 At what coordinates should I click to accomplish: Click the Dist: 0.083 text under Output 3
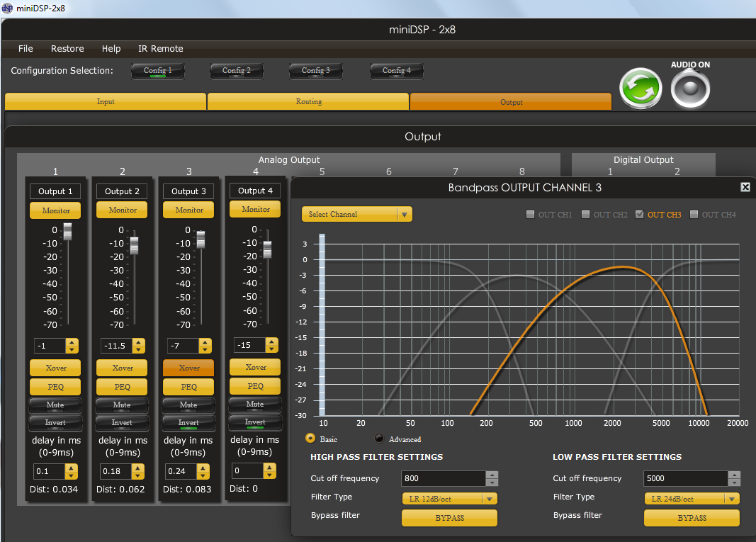coord(187,490)
